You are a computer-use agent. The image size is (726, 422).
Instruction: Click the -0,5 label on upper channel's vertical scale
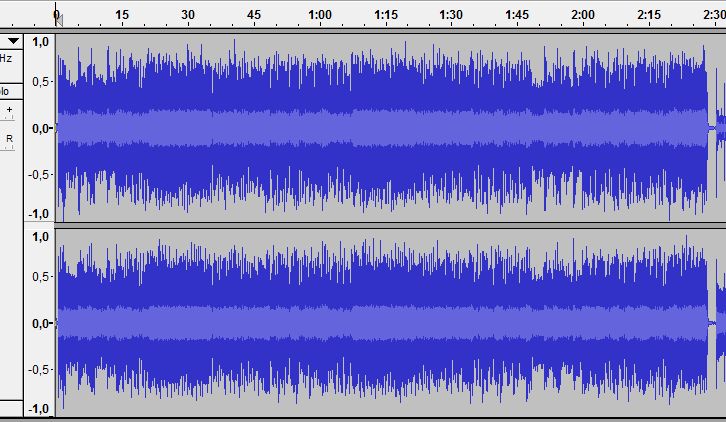(x=39, y=175)
